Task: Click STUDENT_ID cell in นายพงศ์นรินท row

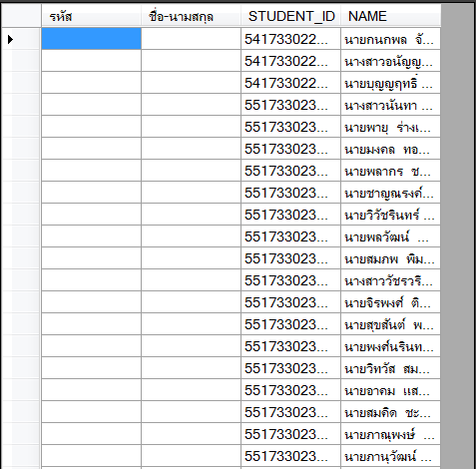Action: point(290,346)
